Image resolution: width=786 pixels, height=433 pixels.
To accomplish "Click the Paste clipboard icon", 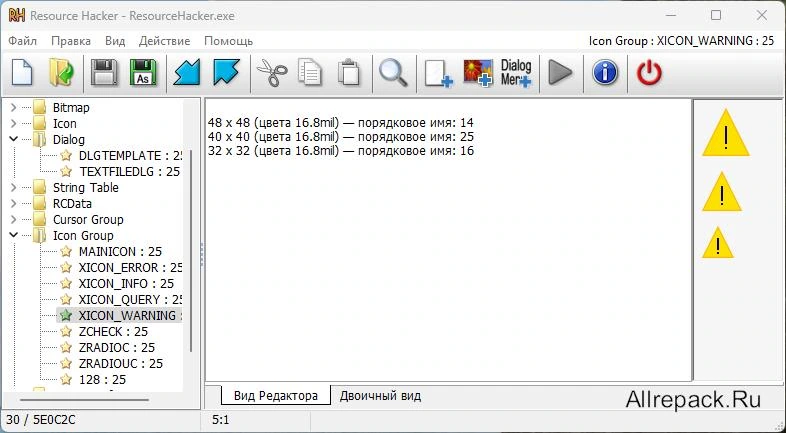I will click(x=349, y=73).
